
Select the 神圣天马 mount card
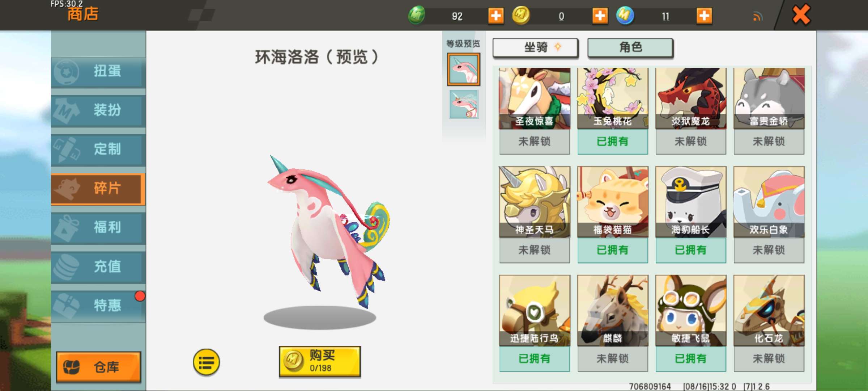(x=535, y=215)
